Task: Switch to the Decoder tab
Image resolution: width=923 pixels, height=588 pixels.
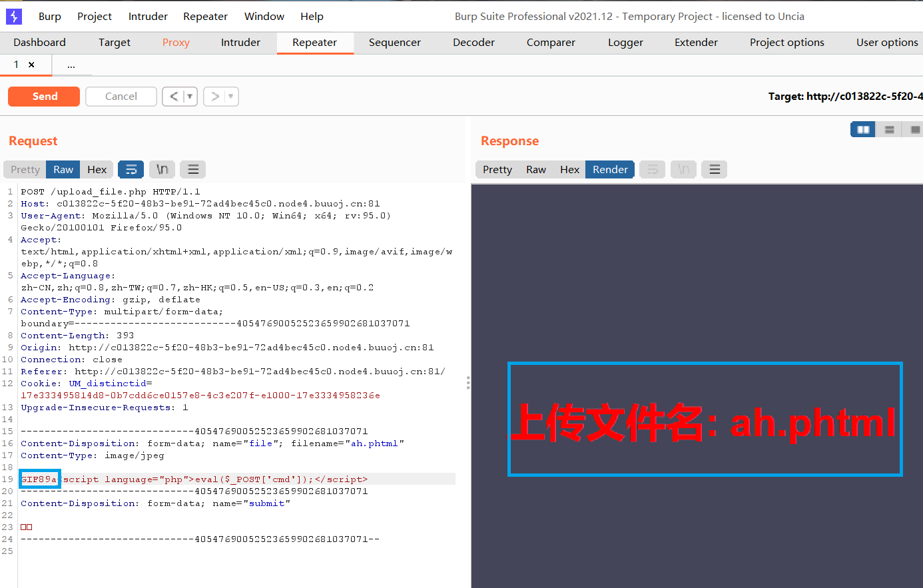Action: click(473, 43)
